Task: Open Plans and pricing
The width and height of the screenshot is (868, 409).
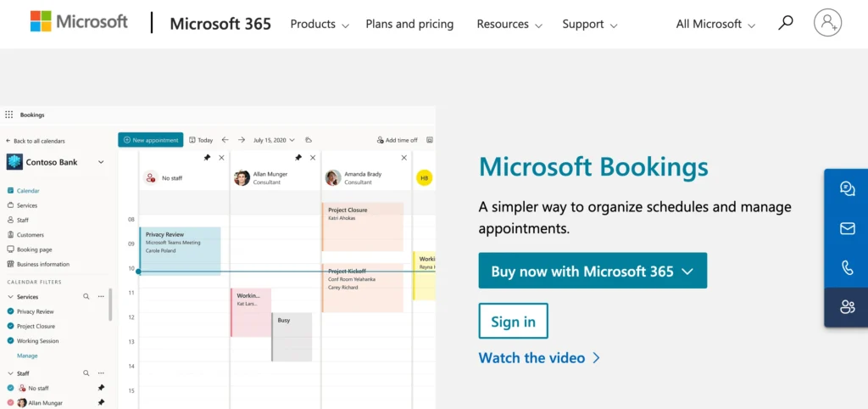Action: pos(409,24)
